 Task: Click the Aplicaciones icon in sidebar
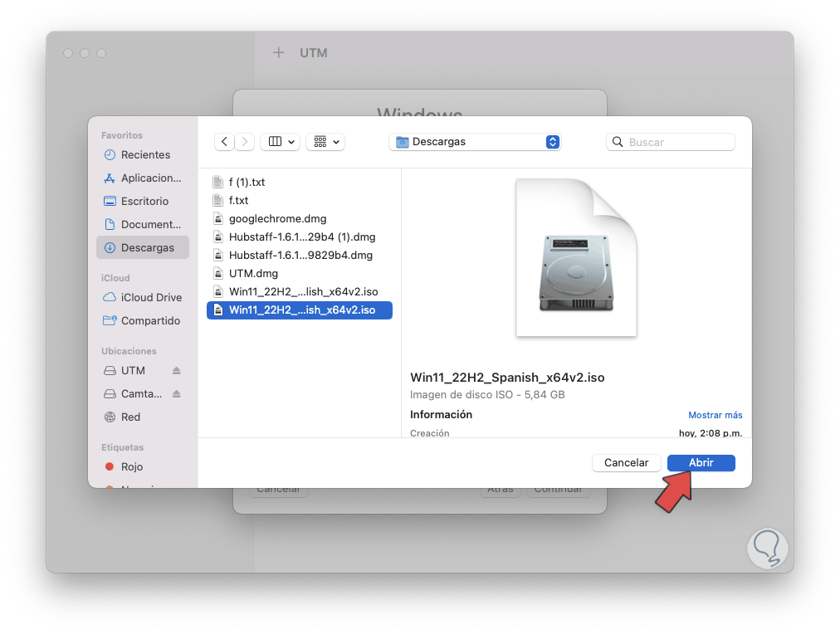[x=110, y=178]
